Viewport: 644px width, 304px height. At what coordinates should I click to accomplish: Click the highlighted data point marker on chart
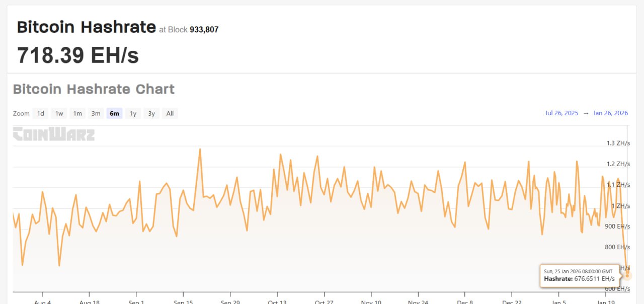(627, 275)
